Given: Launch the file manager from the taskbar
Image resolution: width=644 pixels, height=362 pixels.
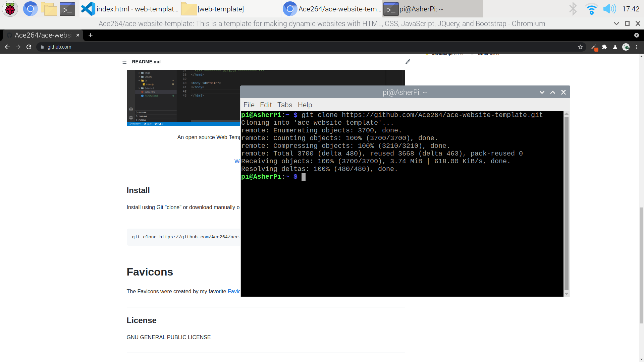Looking at the screenshot, I should [49, 9].
